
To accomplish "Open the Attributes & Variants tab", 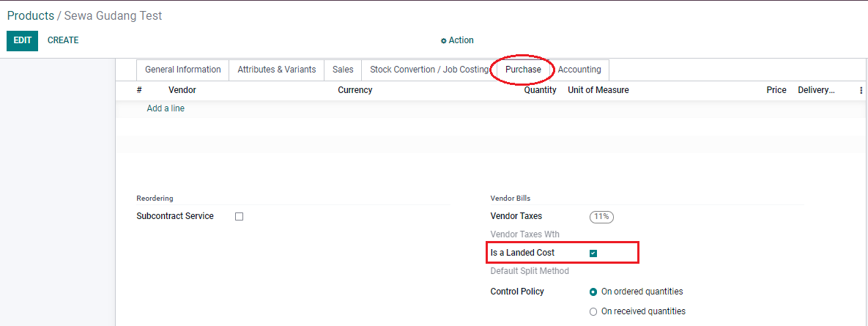I will coord(276,70).
